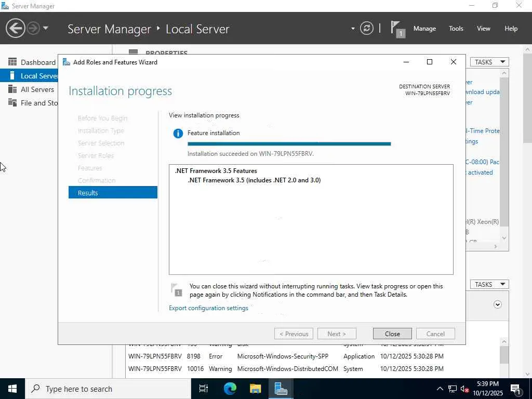Click the Confirmation step in wizard sidebar
The image size is (532, 399).
[x=97, y=180]
